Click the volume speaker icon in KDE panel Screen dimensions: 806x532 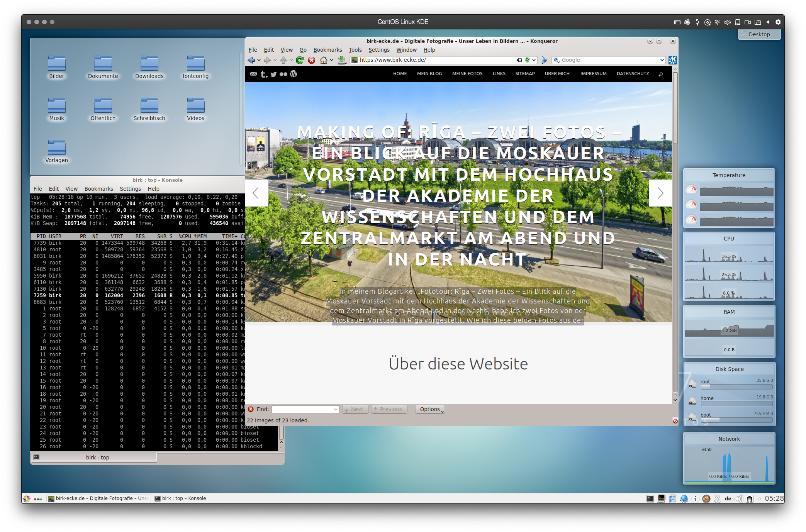(738, 498)
